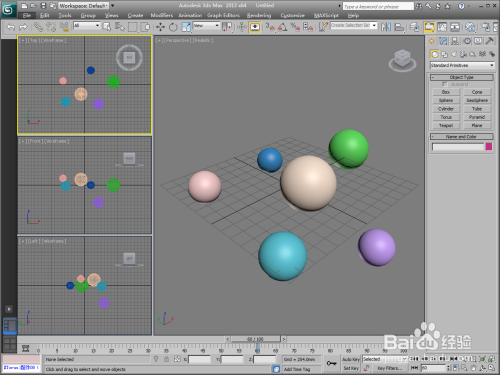Open the Select by Name dialog
The width and height of the screenshot is (500, 375).
pyautogui.click(x=119, y=27)
